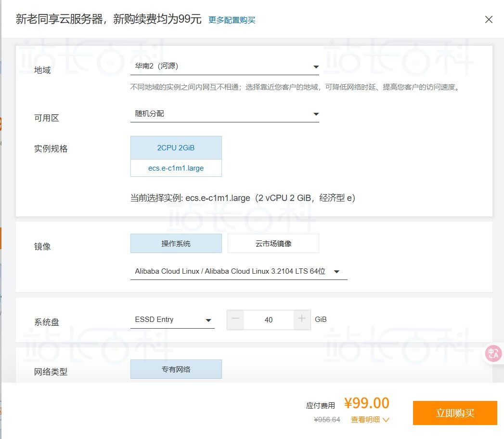Click the ¥99.00 payable price
Viewport: 504px width, 439px height.
[x=367, y=403]
